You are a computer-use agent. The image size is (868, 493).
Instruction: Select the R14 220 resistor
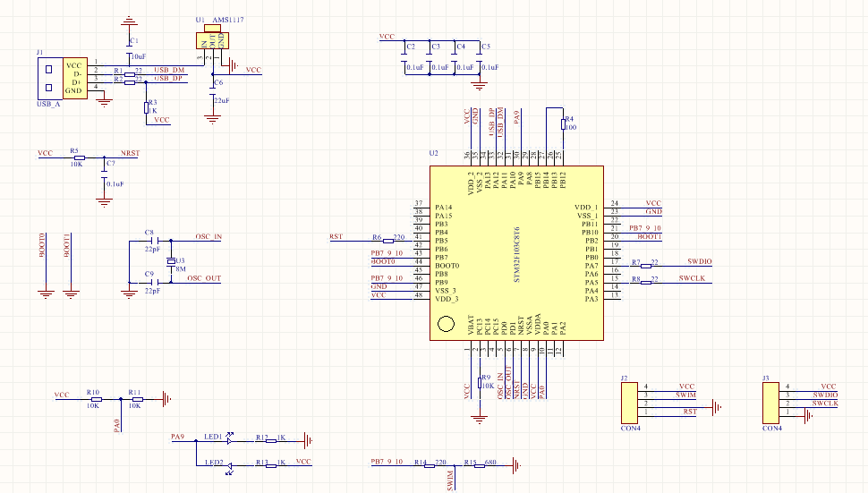(429, 466)
